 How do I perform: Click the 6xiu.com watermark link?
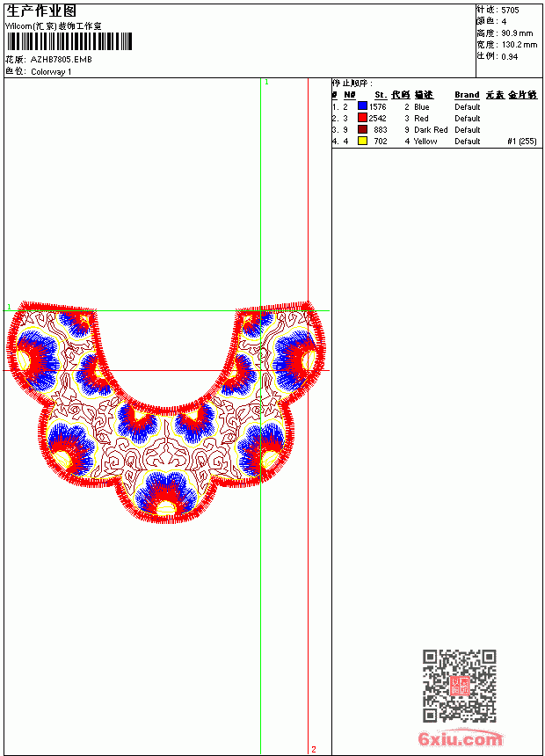pos(460,739)
